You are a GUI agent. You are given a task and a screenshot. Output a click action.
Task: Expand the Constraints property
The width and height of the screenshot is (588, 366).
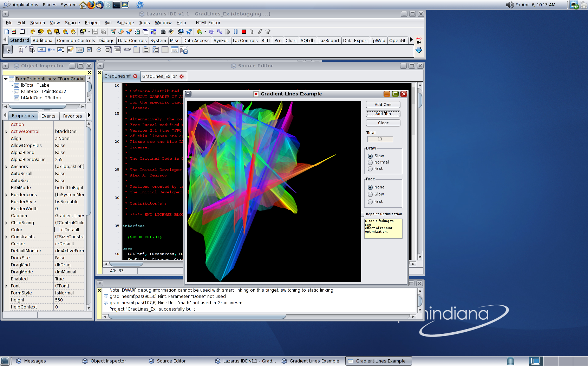point(6,237)
